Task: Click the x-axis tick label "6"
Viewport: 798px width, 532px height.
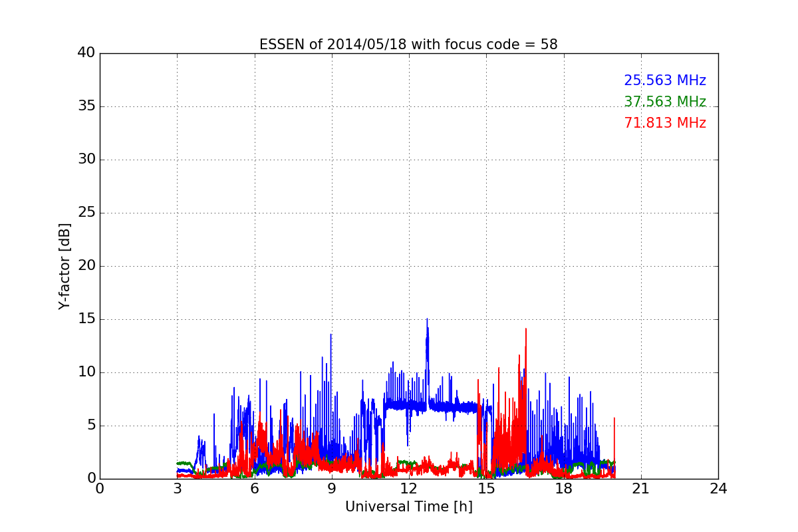Action: pos(254,489)
